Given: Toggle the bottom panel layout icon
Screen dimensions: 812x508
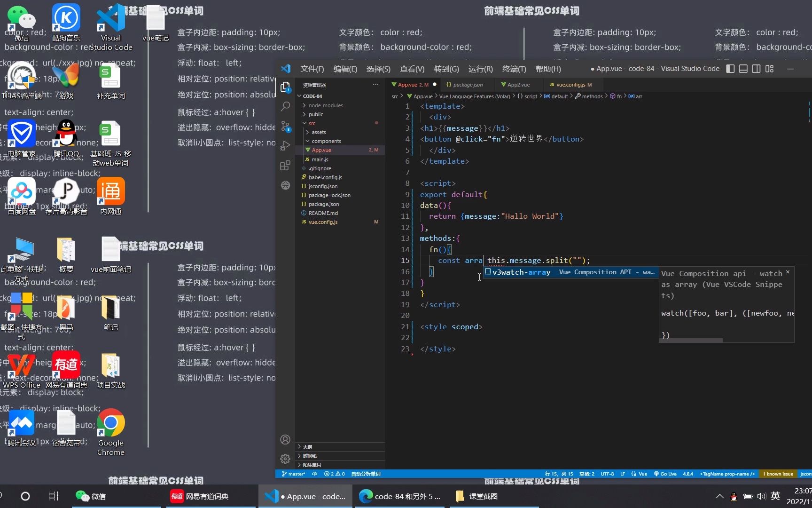Looking at the screenshot, I should [x=743, y=69].
